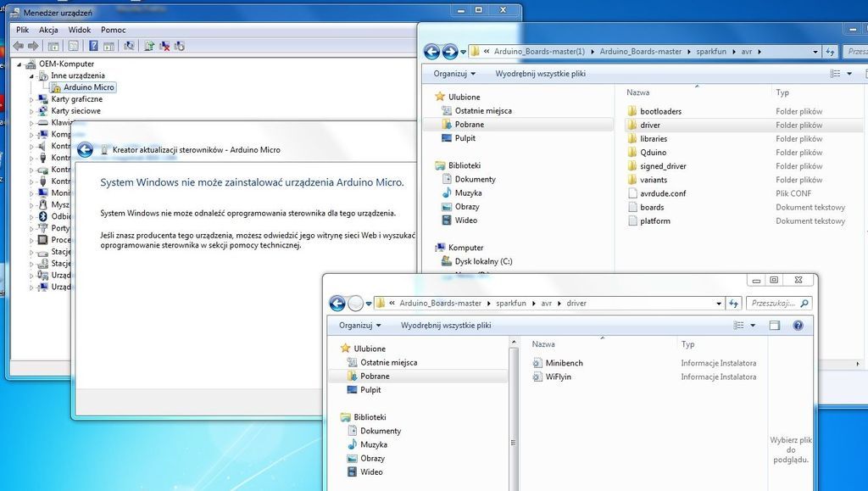Open the Widok menu in Device Manager
The image size is (868, 491).
(x=80, y=30)
